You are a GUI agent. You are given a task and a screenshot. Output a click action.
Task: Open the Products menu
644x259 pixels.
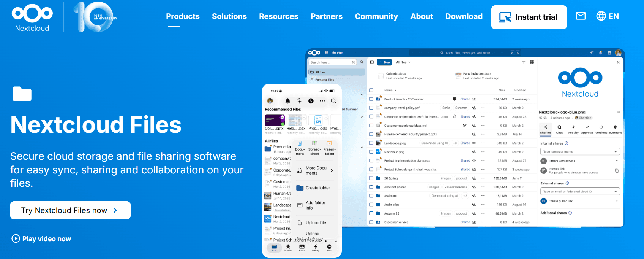coord(183,16)
